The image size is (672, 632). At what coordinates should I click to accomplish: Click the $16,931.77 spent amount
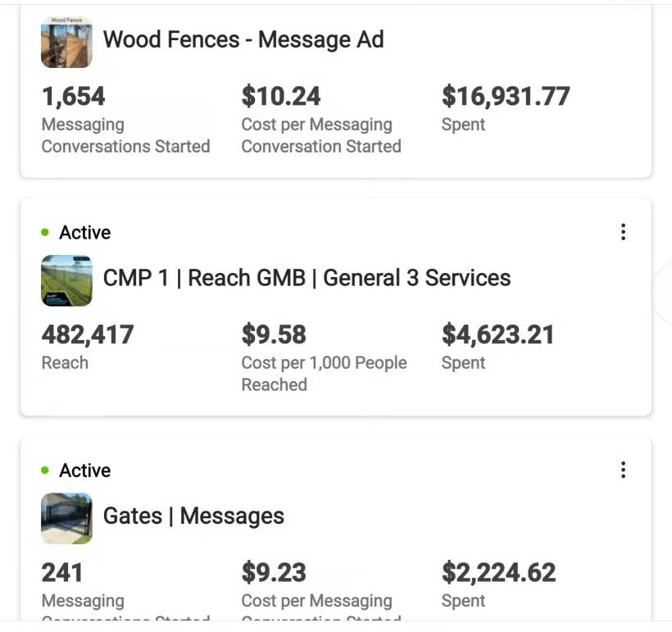(506, 97)
